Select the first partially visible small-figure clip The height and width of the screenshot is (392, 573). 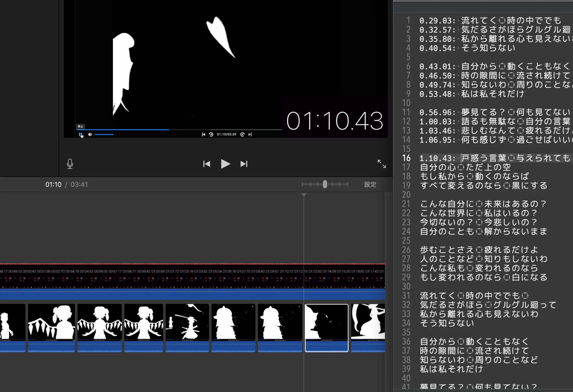pos(13,328)
